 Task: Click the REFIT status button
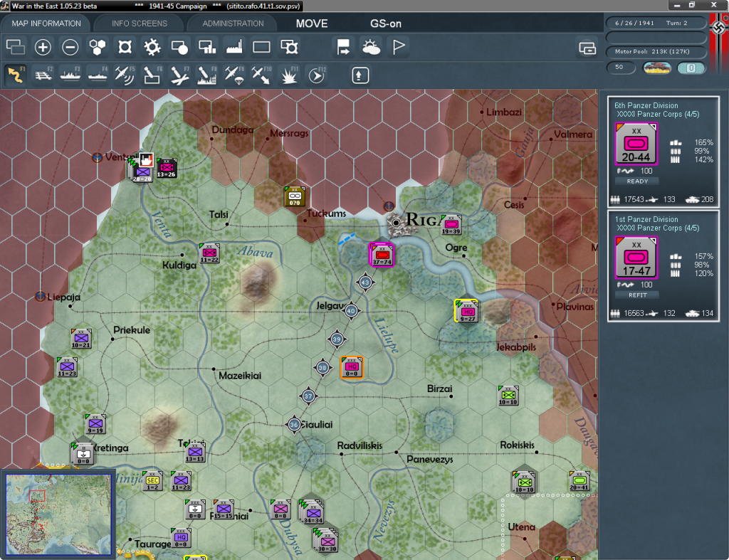coord(637,295)
